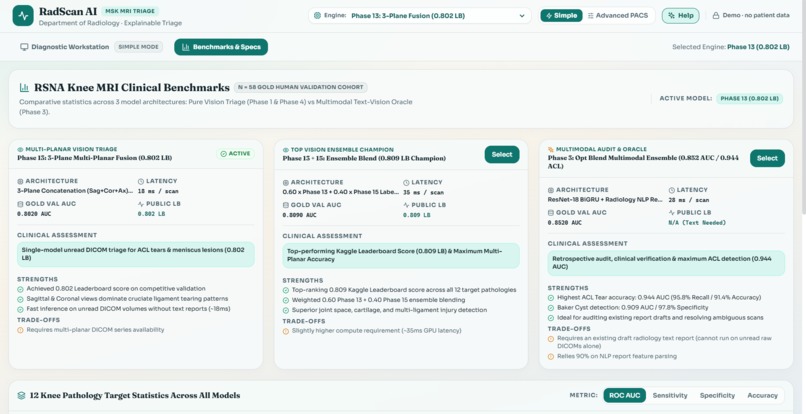Click the icon beside Multimodal Audit & Oracle
Viewport: 806px width, 414px height.
pyautogui.click(x=551, y=149)
